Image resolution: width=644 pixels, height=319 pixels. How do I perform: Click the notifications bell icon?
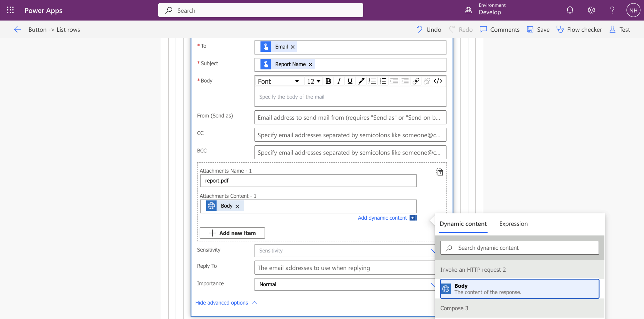point(570,10)
